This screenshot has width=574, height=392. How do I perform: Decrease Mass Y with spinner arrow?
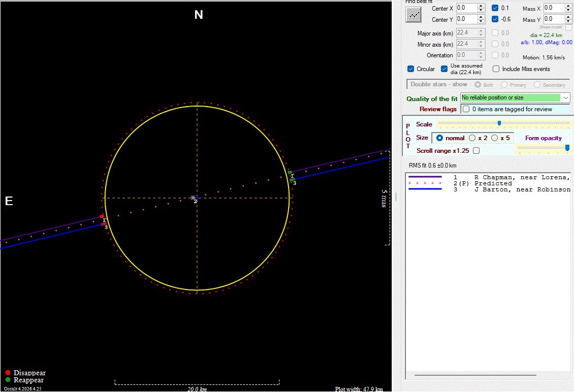point(568,21)
